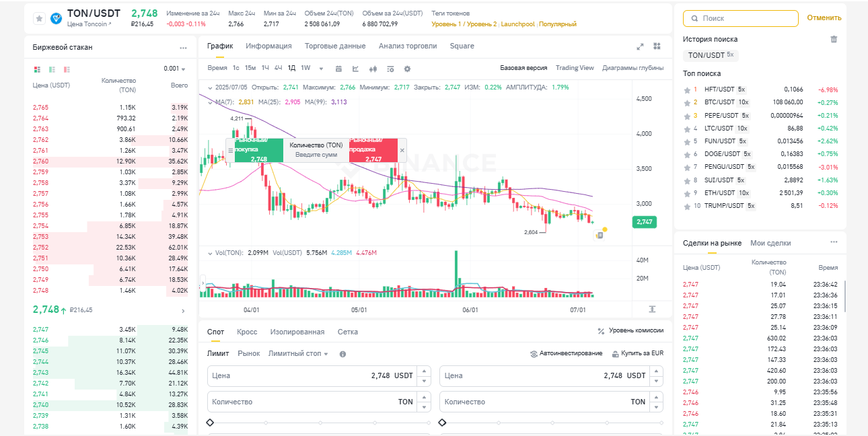The height and width of the screenshot is (436, 868).
Task: Click Отменить next to the search box
Action: tap(824, 18)
